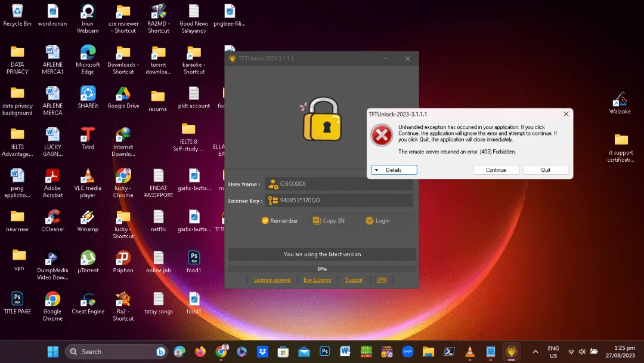The height and width of the screenshot is (363, 644).
Task: Select the it support certificati... folder
Action: point(621,147)
